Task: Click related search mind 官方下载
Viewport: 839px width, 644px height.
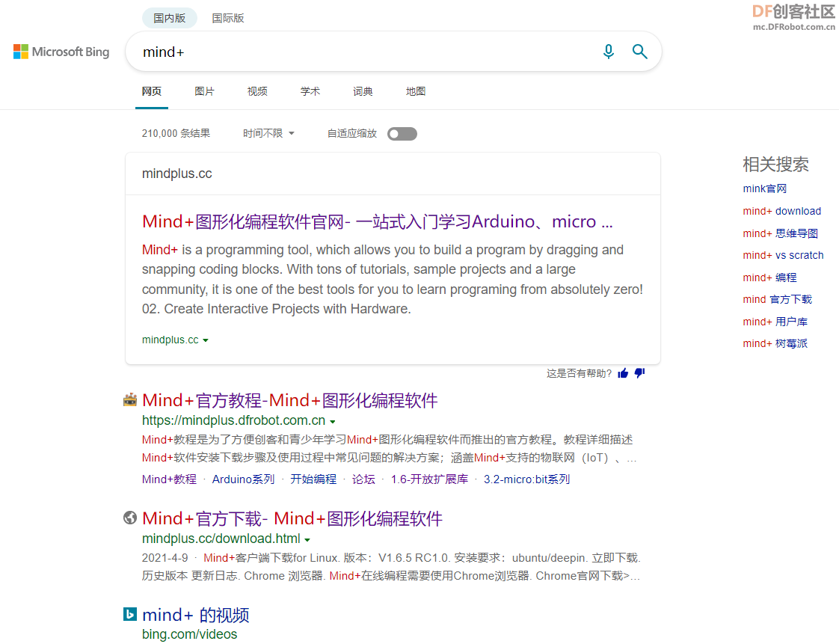Action: [778, 299]
